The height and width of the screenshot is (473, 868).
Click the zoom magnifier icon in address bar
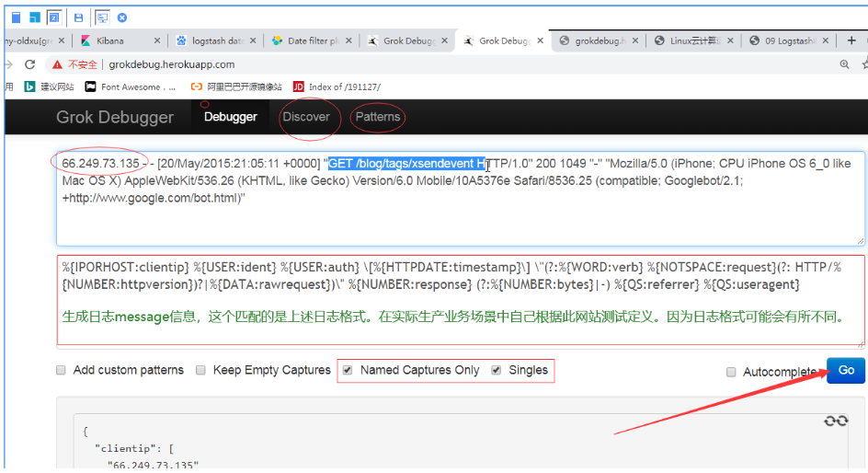coord(844,64)
